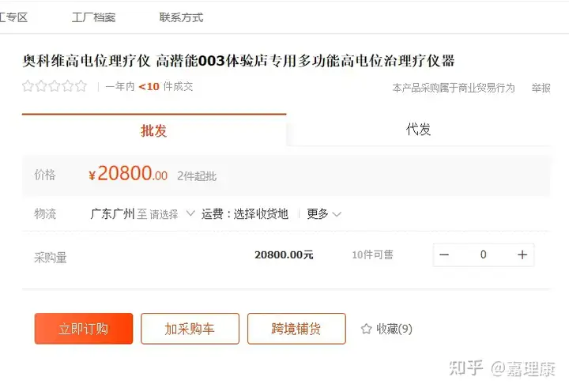569x392 pixels.
Task: Open the 联系方式 menu item
Action: (x=181, y=17)
